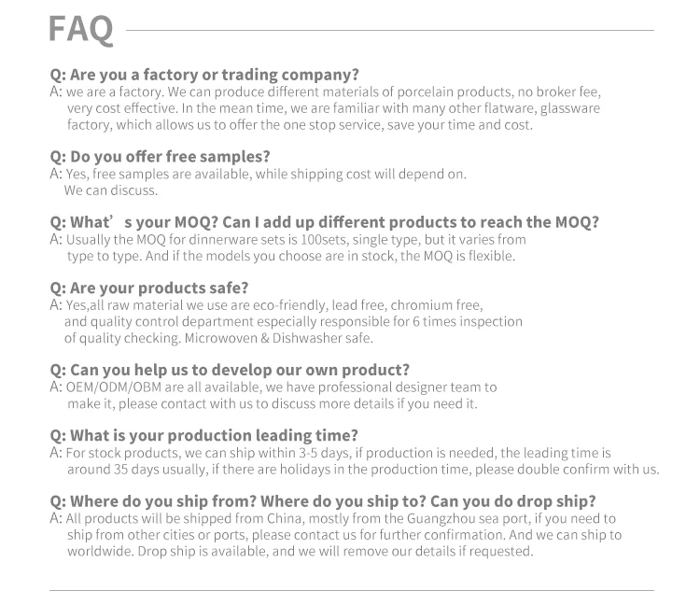700x605 pixels.
Task: Click the FAQ heading
Action: pyautogui.click(x=80, y=29)
